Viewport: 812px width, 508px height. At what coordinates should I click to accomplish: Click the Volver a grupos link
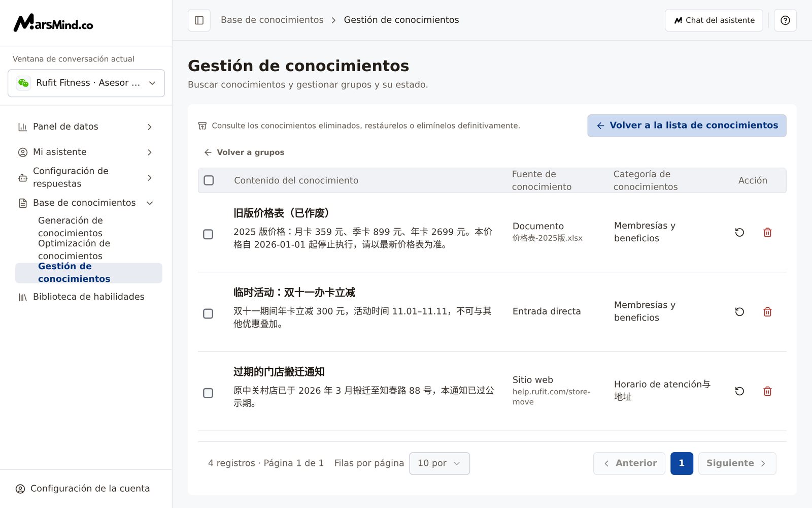pyautogui.click(x=244, y=152)
